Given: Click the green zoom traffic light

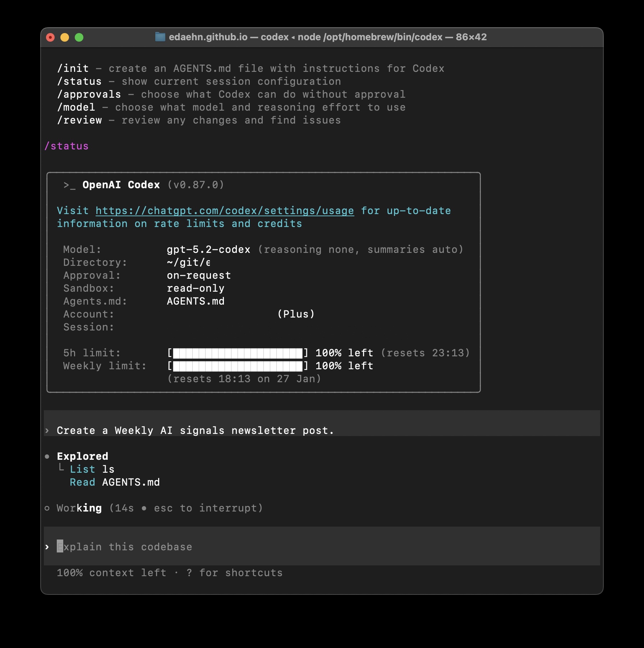Looking at the screenshot, I should (79, 37).
